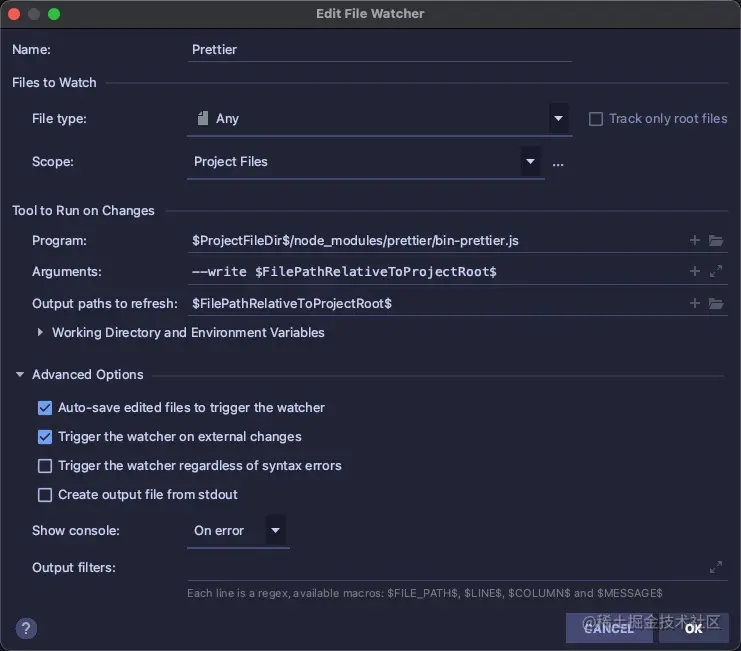Collapse the Advanced Options section

(x=20, y=375)
